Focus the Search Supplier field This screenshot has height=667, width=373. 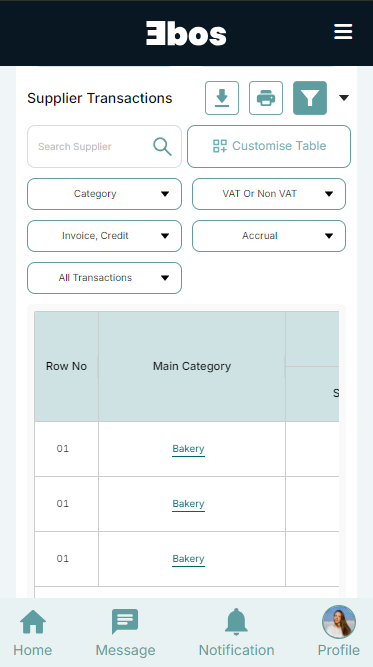pos(104,146)
